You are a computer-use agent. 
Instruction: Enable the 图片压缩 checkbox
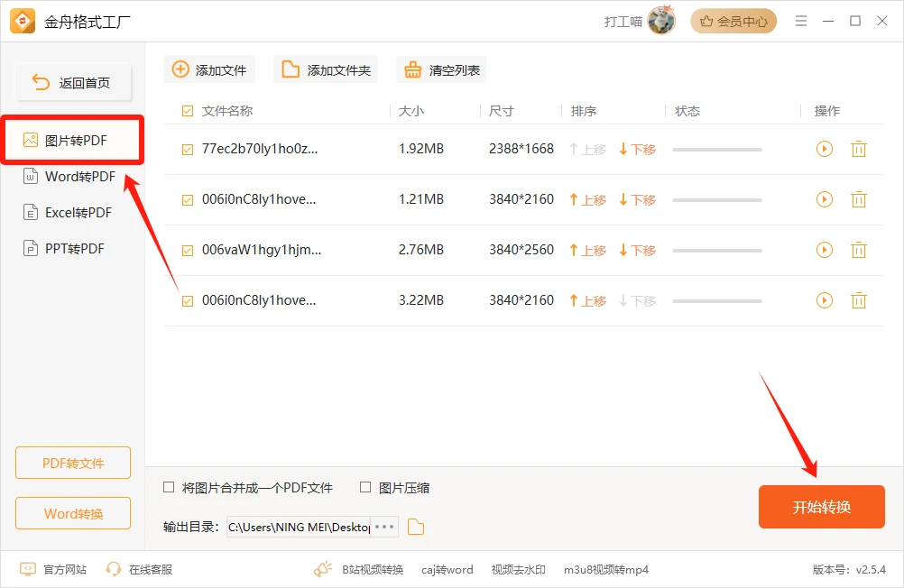click(x=365, y=487)
